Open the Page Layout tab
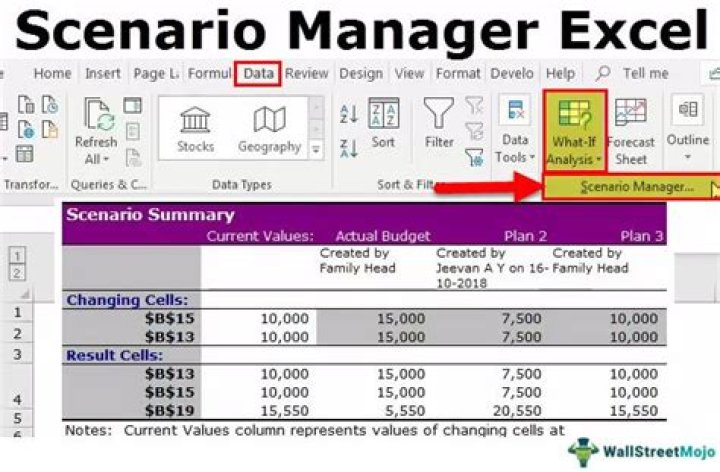Screen dimensions: 720x472 (156, 73)
